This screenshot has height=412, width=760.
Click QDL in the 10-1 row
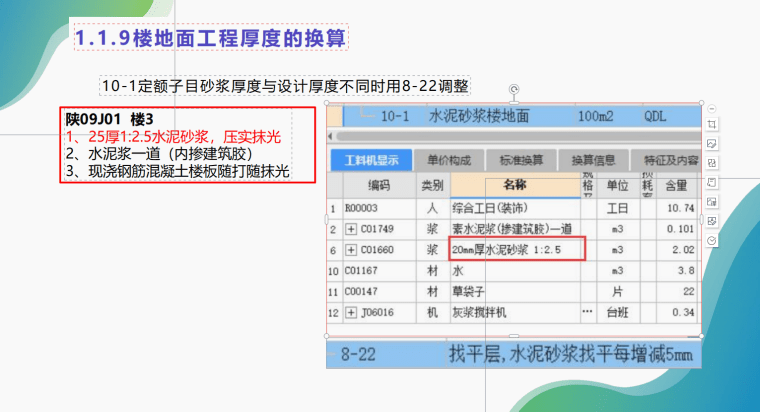click(x=655, y=116)
